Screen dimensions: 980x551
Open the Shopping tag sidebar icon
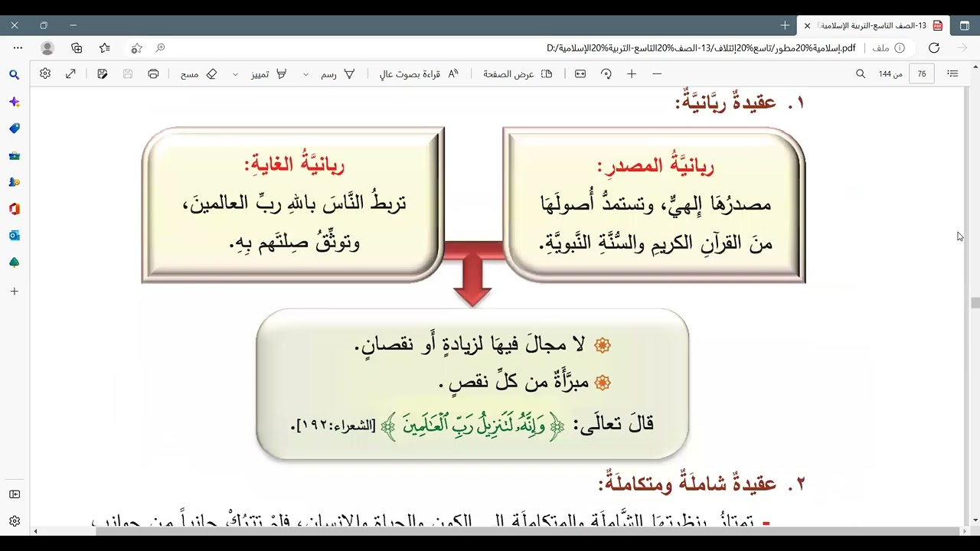pyautogui.click(x=15, y=129)
